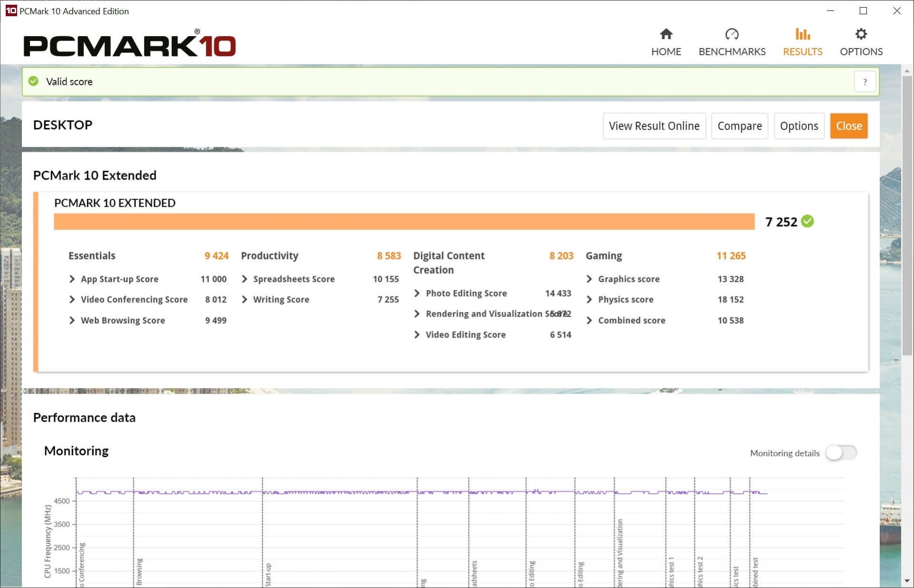The height and width of the screenshot is (588, 914).
Task: Click the Home icon in the navigation bar
Action: click(666, 34)
